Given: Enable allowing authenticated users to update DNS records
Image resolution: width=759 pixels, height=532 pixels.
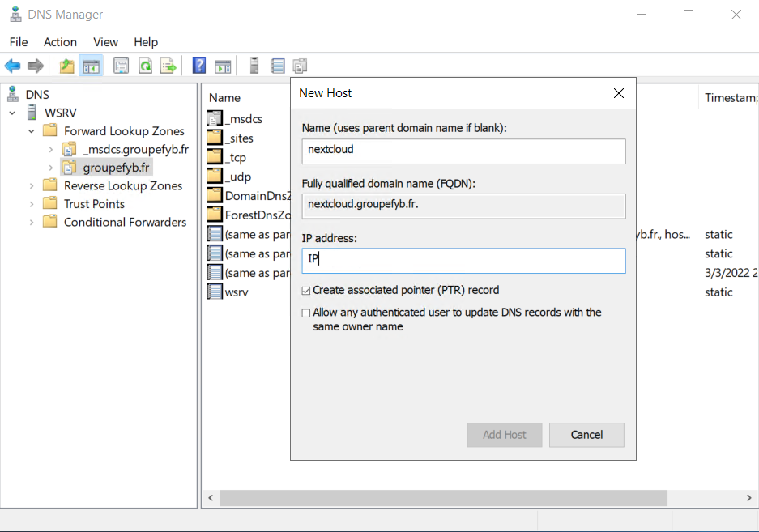Looking at the screenshot, I should click(306, 313).
